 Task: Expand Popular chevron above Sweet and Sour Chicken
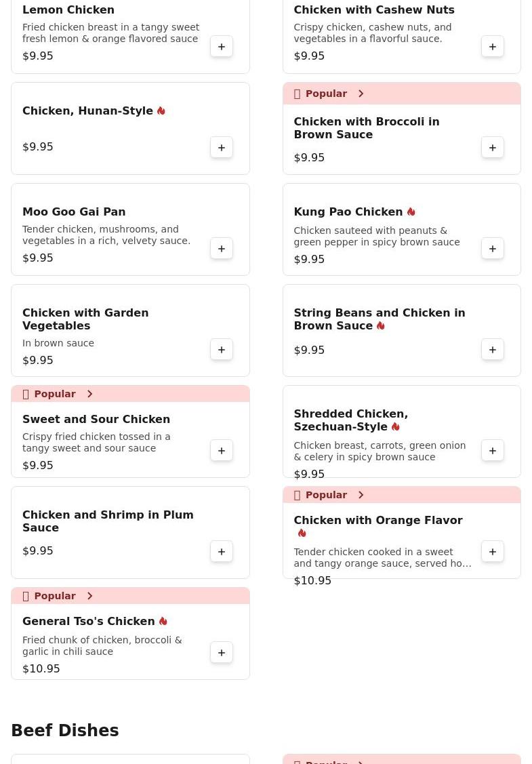(x=89, y=394)
